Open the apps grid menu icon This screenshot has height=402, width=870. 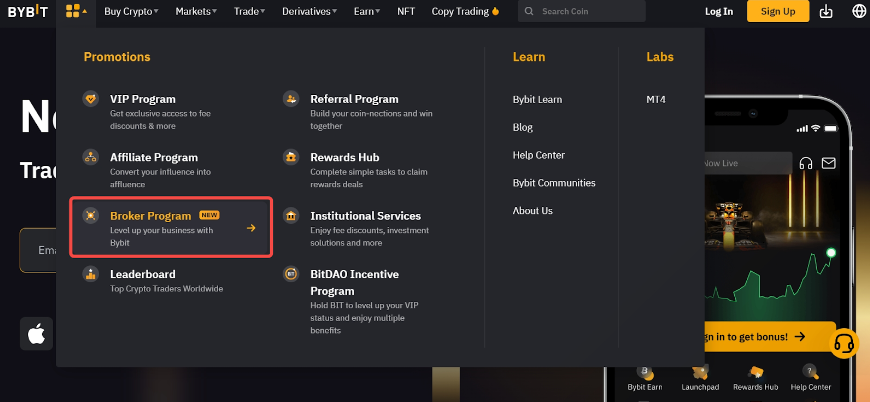click(x=74, y=12)
